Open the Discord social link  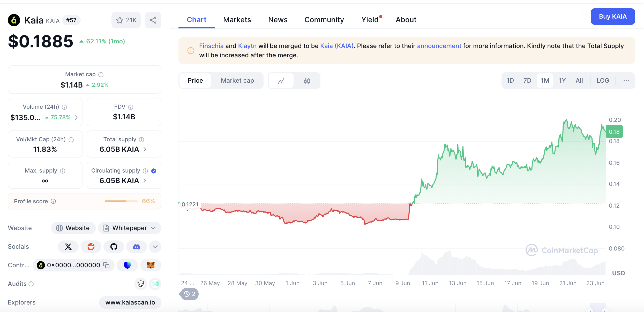tap(136, 247)
